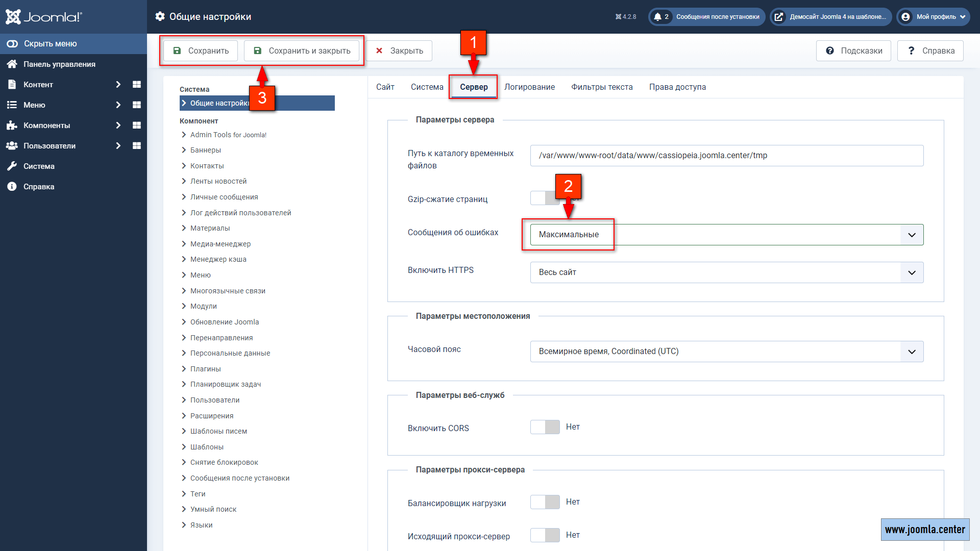
Task: Click the Подсказки button
Action: 853,51
